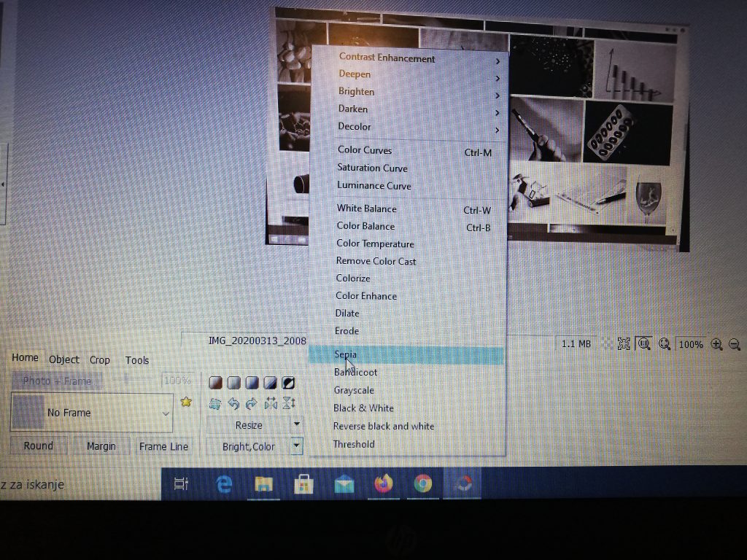Show the image at original 1:1 size
The image size is (747, 560).
[644, 343]
